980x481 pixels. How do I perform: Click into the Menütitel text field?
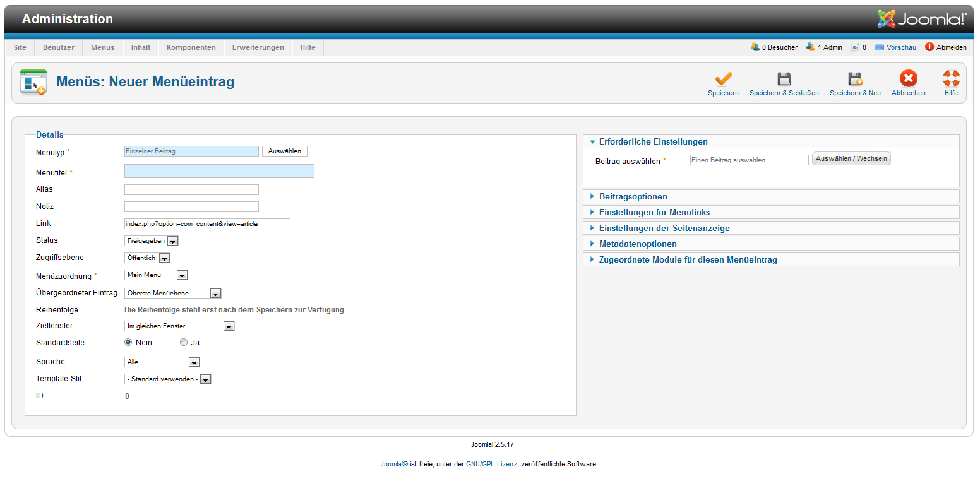point(219,171)
